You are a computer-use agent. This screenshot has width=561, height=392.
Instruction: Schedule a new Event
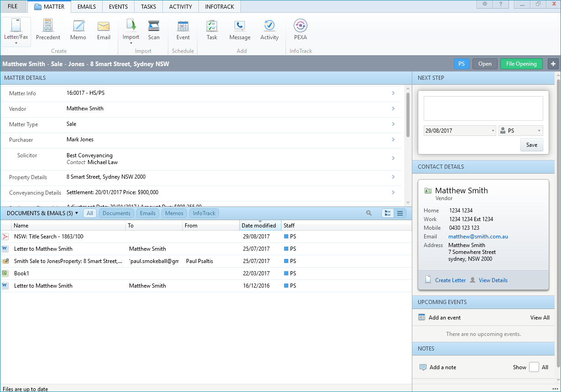point(183,29)
